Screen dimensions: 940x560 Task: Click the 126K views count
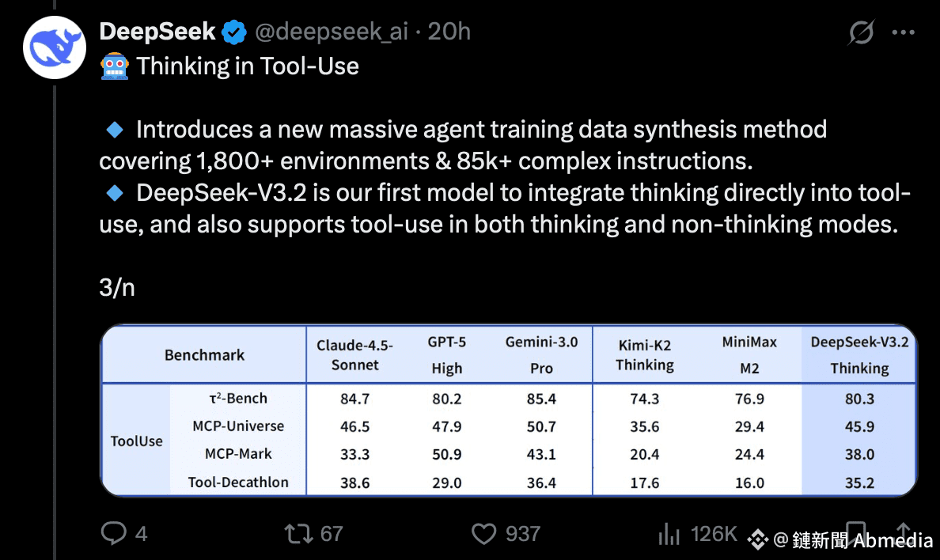click(713, 534)
